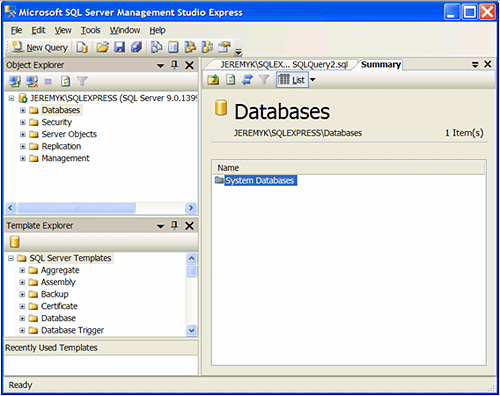
Task: Collapse the JEREMYK\SQLEXPRESS server node
Action: pyautogui.click(x=11, y=98)
